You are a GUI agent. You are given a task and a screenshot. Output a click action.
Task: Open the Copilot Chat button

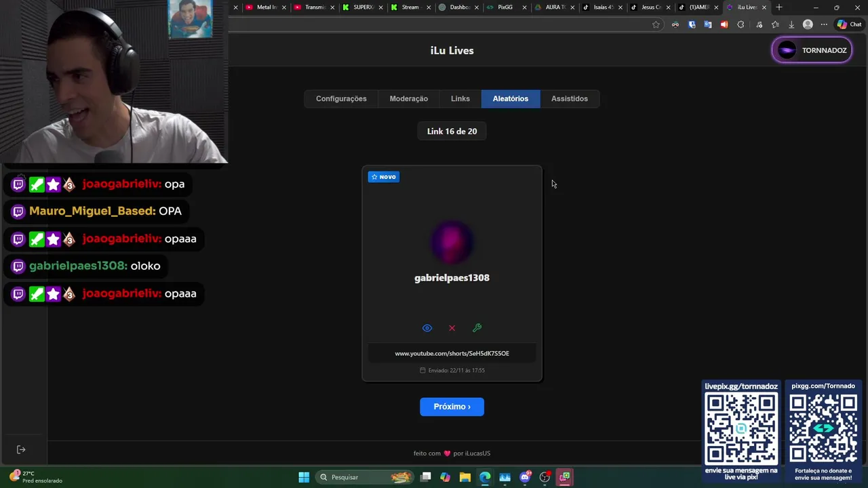pos(849,24)
